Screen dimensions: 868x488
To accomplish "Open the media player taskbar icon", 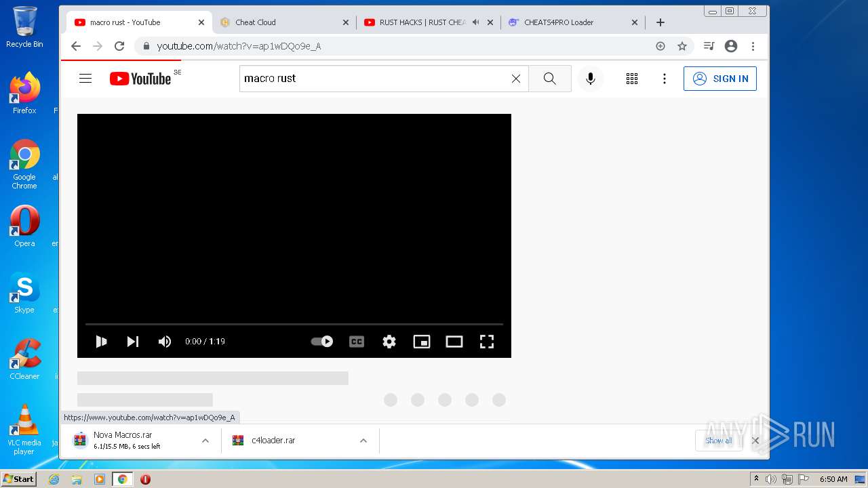I will point(100,479).
